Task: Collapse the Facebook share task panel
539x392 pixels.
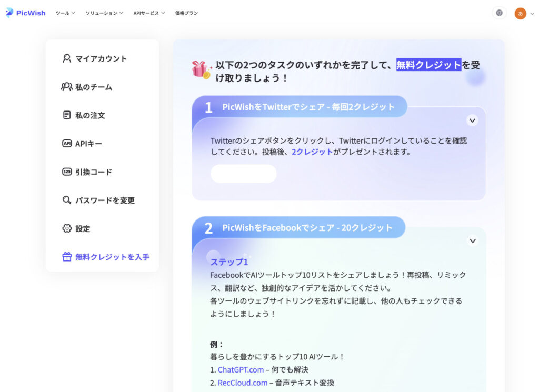Action: [472, 241]
